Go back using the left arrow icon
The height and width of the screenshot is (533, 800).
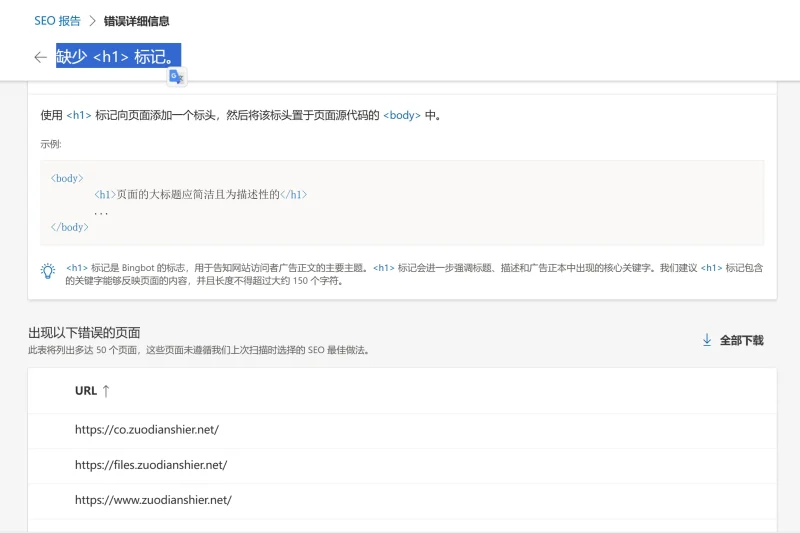pos(40,57)
